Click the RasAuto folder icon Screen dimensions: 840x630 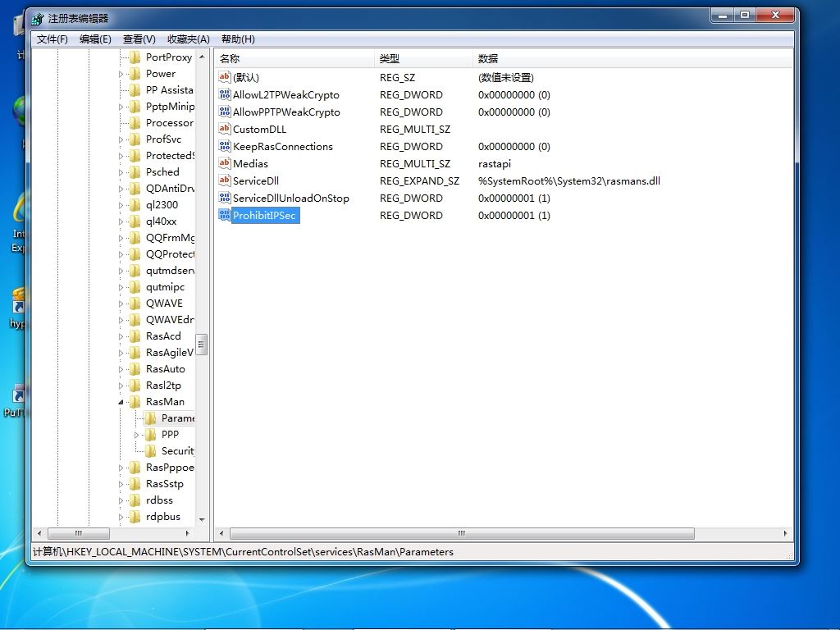point(135,369)
